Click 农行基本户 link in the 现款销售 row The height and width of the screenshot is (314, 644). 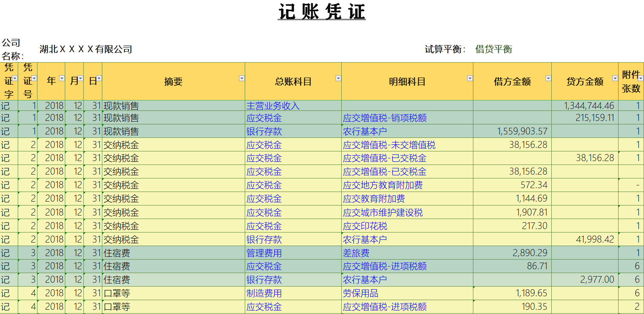365,131
